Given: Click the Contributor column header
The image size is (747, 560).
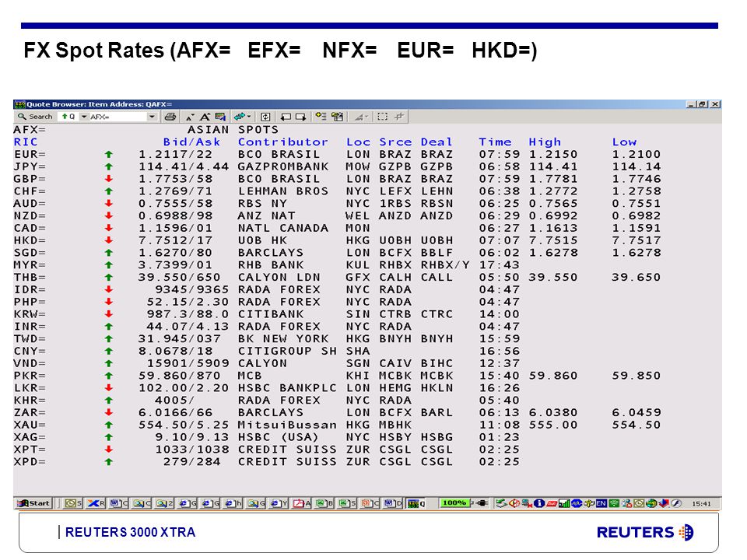Looking at the screenshot, I should (283, 142).
